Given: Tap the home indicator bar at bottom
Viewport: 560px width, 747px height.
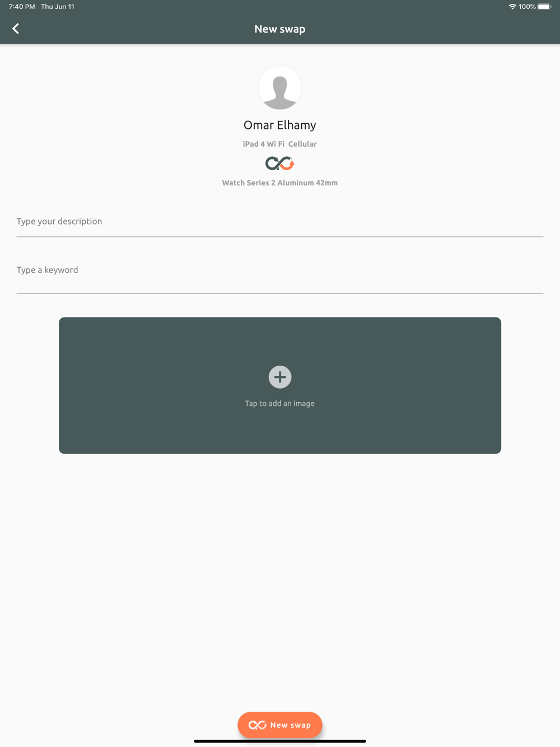Looking at the screenshot, I should click(280, 741).
